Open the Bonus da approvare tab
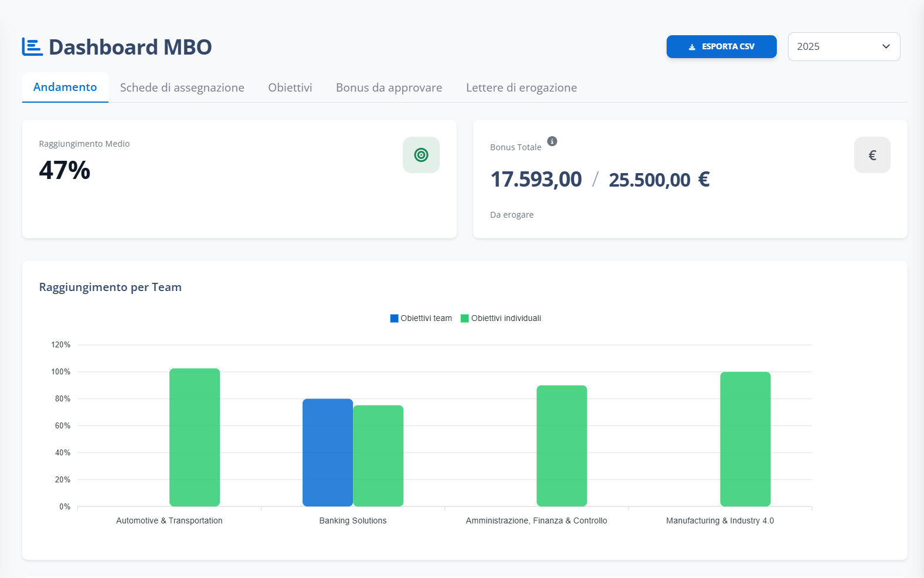This screenshot has height=578, width=924. 389,87
